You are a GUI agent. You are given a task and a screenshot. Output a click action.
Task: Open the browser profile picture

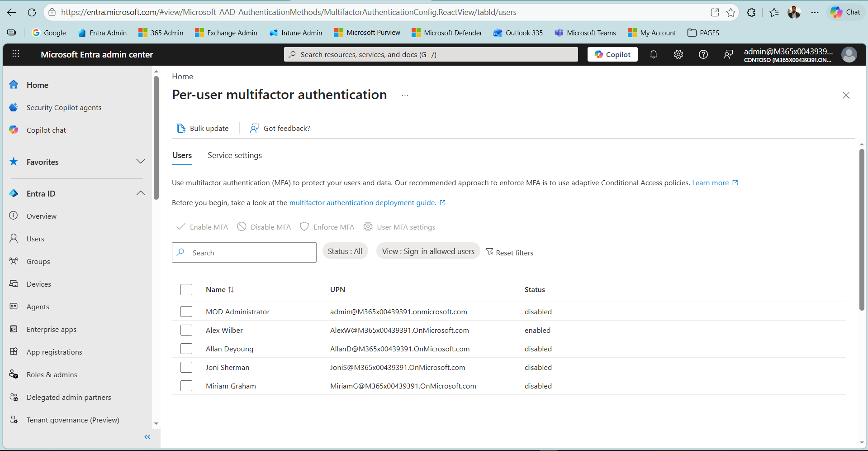(794, 12)
